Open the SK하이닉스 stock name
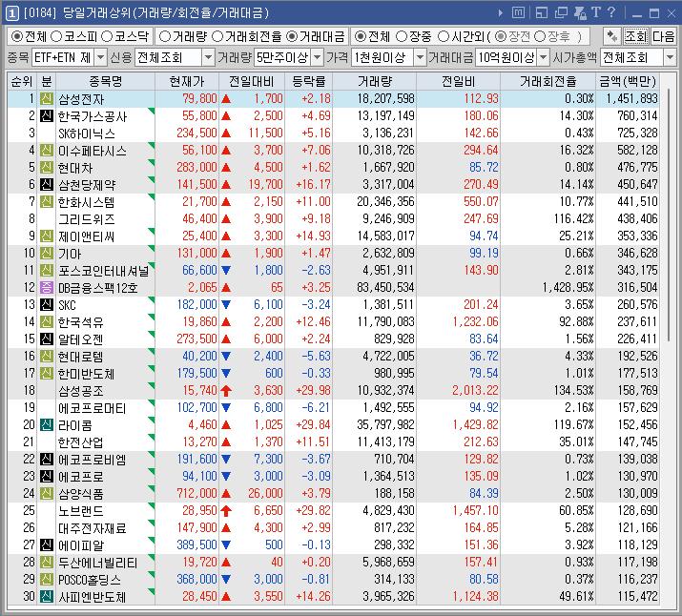This screenshot has height=616, width=682. [86, 133]
